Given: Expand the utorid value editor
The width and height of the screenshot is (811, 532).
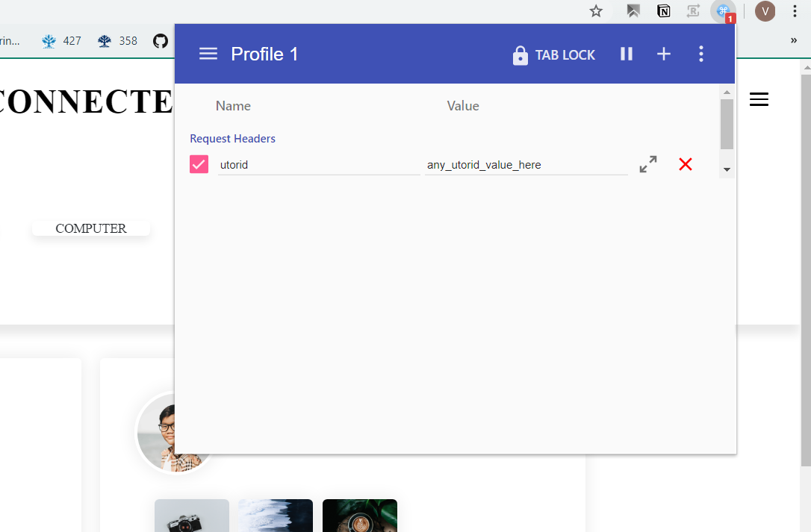Looking at the screenshot, I should point(648,164).
